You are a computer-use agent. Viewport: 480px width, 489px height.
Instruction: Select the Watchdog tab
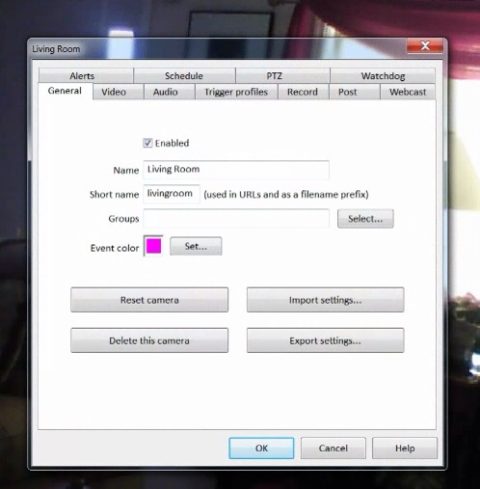pyautogui.click(x=383, y=76)
